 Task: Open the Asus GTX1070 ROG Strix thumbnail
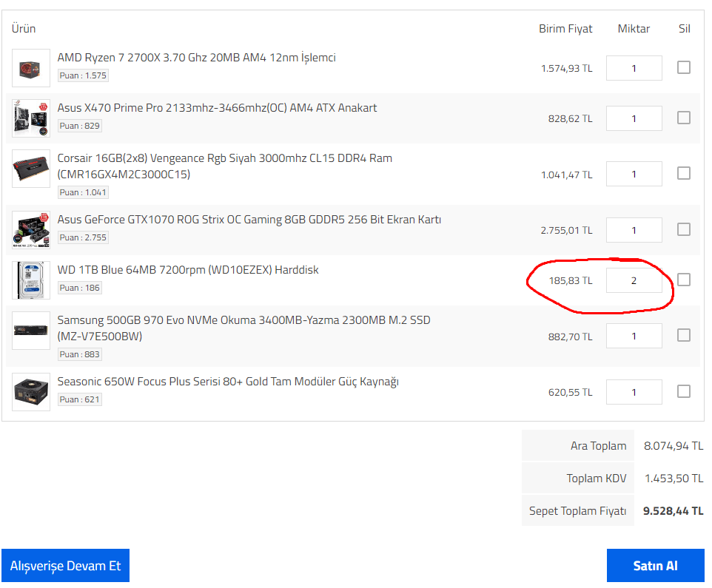(x=31, y=230)
